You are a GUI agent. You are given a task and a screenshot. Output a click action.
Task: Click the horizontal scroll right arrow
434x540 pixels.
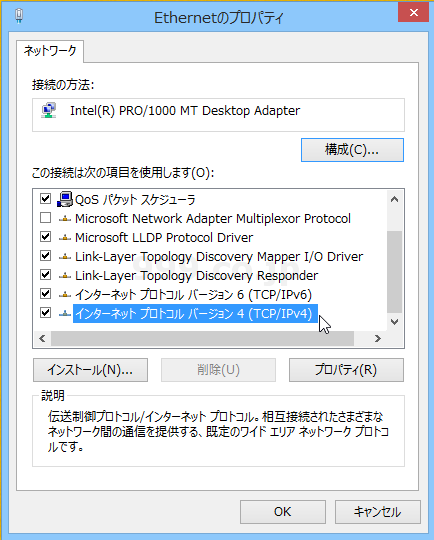(x=378, y=339)
